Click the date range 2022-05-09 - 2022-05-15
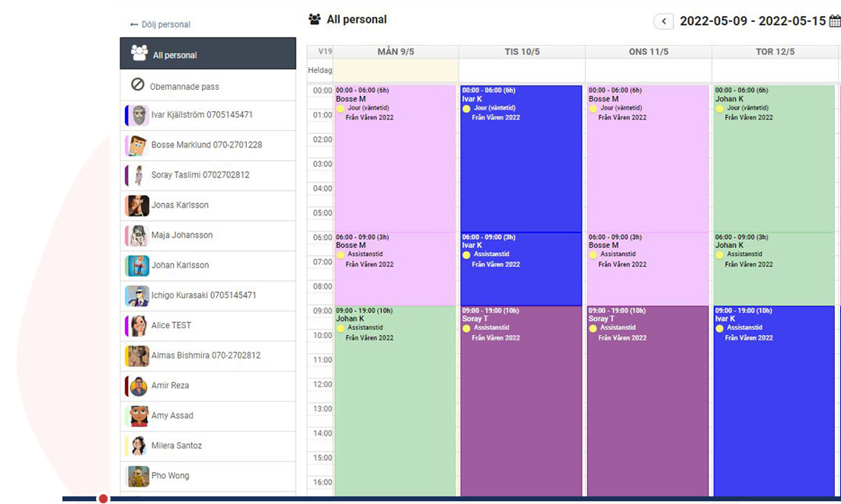The image size is (841, 504). 752,21
